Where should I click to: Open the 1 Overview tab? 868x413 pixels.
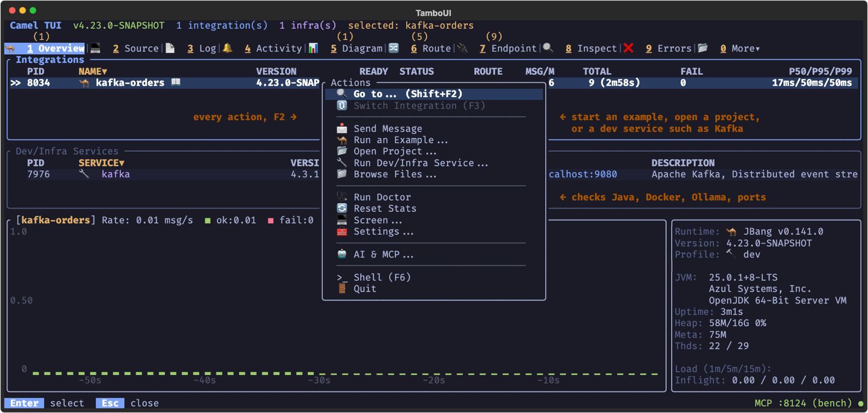click(55, 48)
